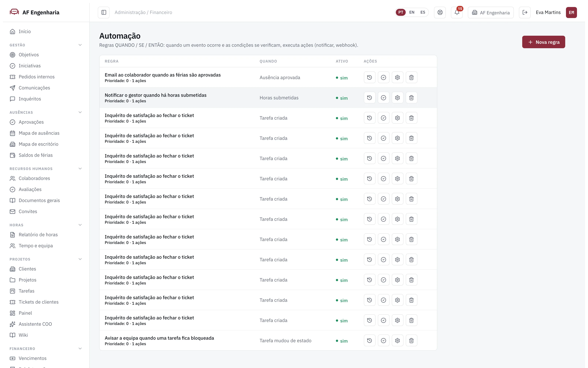Screen dimensions: 588x368
Task: Open Documentos gerais in sidebar
Action: [x=46, y=200]
